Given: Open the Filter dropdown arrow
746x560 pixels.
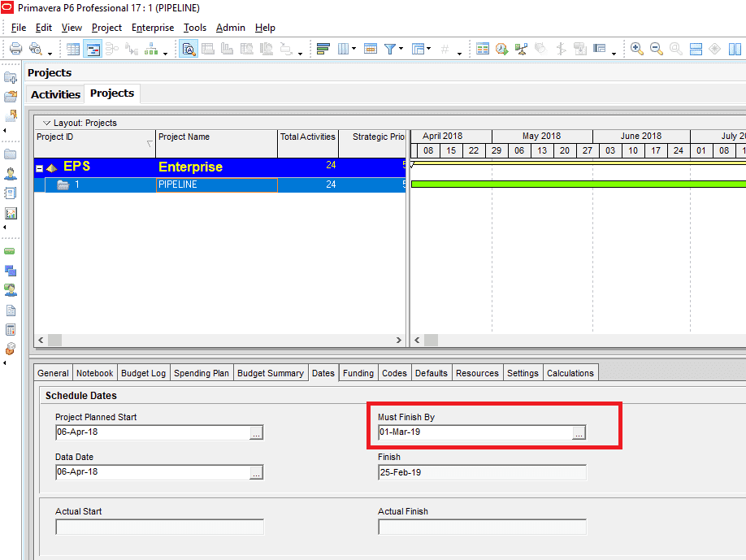Looking at the screenshot, I should [x=401, y=49].
